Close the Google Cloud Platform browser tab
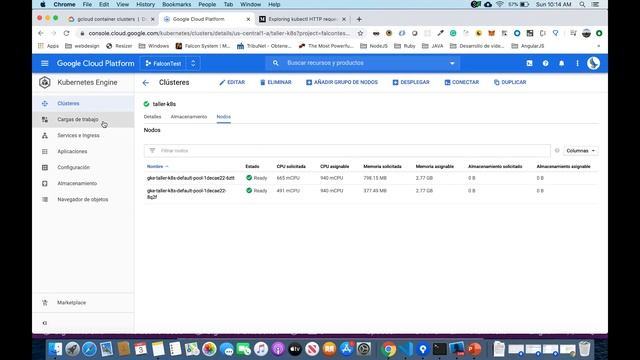The height and width of the screenshot is (360, 640). 248,19
